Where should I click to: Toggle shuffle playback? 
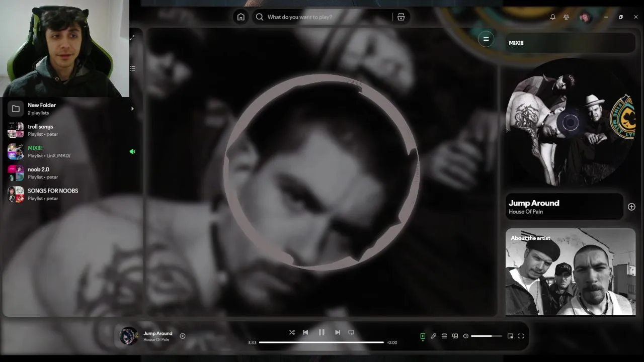pos(292,332)
